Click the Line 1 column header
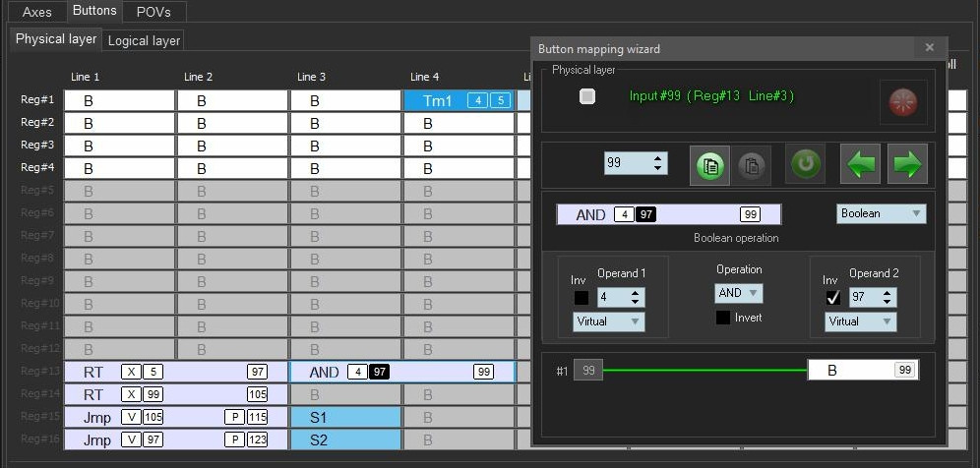Viewport: 980px width, 468px height. [x=85, y=77]
